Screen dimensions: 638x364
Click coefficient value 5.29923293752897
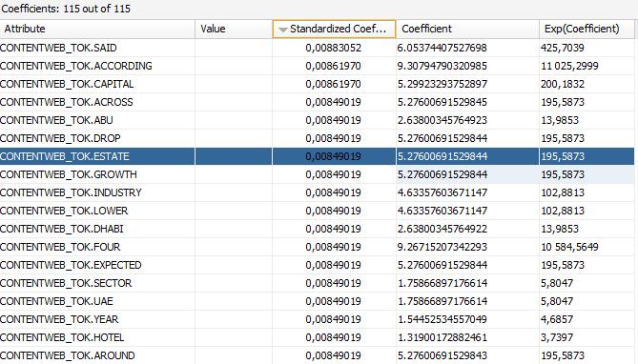tap(442, 84)
